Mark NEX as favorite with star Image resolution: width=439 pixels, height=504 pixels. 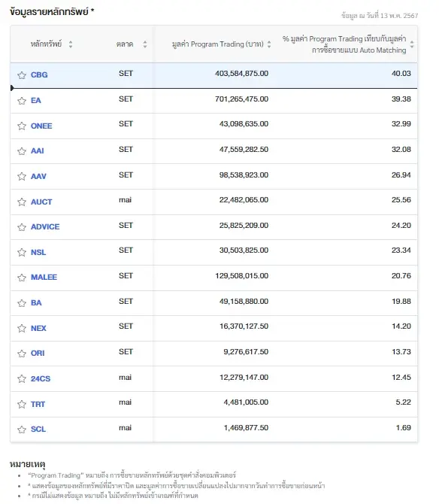(22, 328)
